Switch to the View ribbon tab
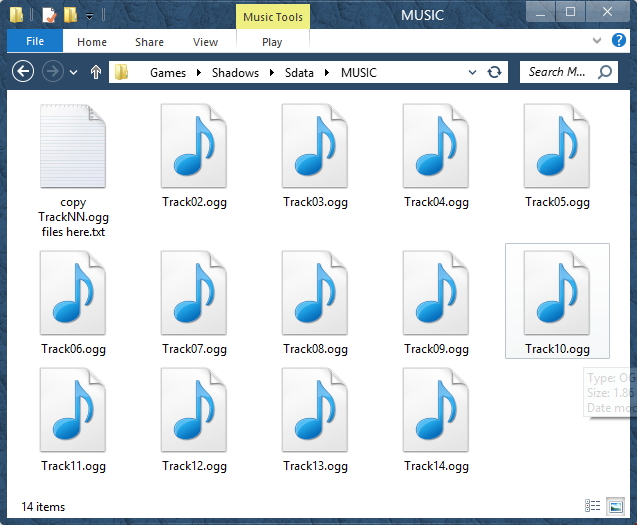Viewport: 637px width, 525px height. pos(205,42)
